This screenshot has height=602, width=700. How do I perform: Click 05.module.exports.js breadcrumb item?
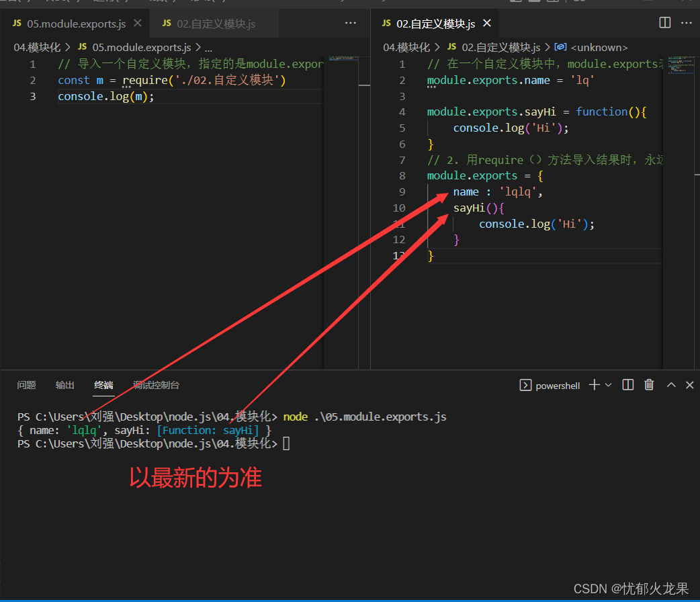pos(134,47)
